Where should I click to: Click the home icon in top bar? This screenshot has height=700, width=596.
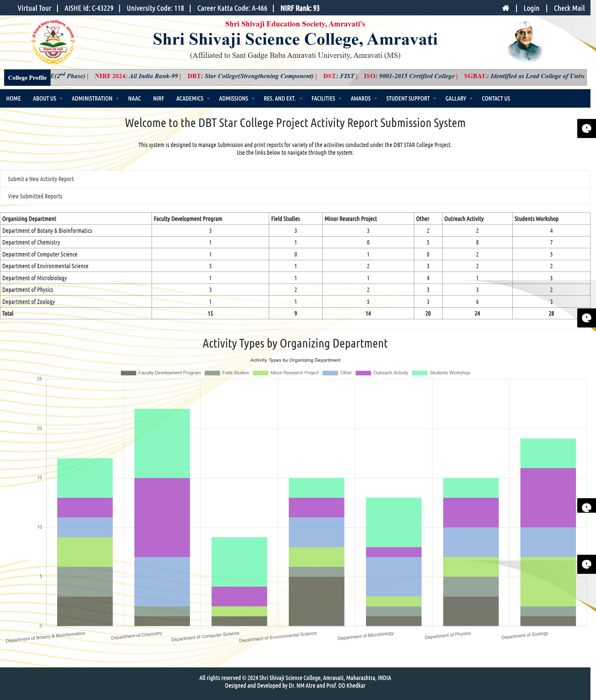tap(506, 8)
